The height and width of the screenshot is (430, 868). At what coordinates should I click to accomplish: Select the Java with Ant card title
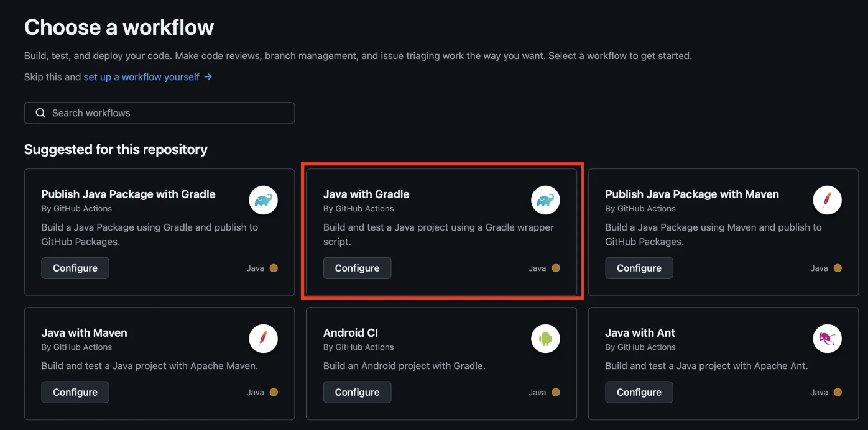coord(640,332)
